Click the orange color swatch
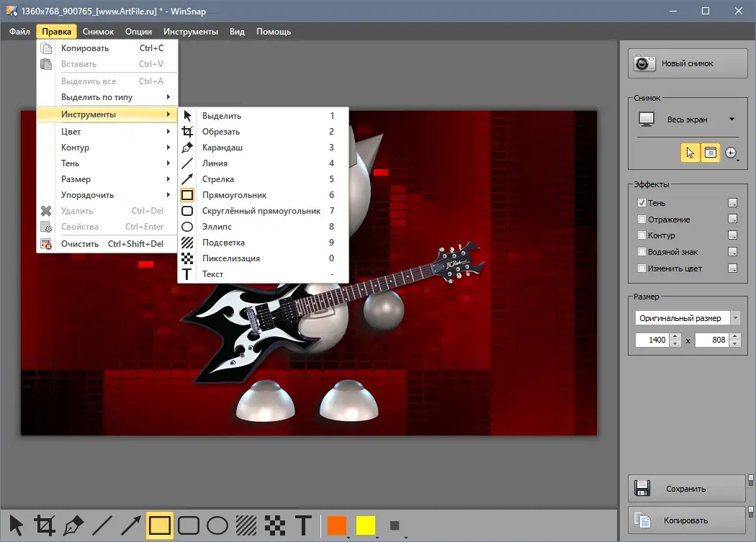This screenshot has width=756, height=542. click(x=336, y=525)
